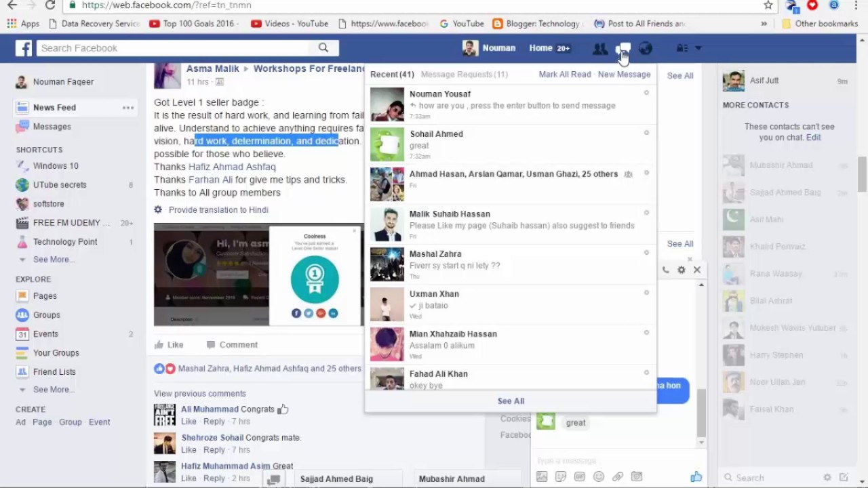Attach a file with paperclip in chat

[617, 477]
